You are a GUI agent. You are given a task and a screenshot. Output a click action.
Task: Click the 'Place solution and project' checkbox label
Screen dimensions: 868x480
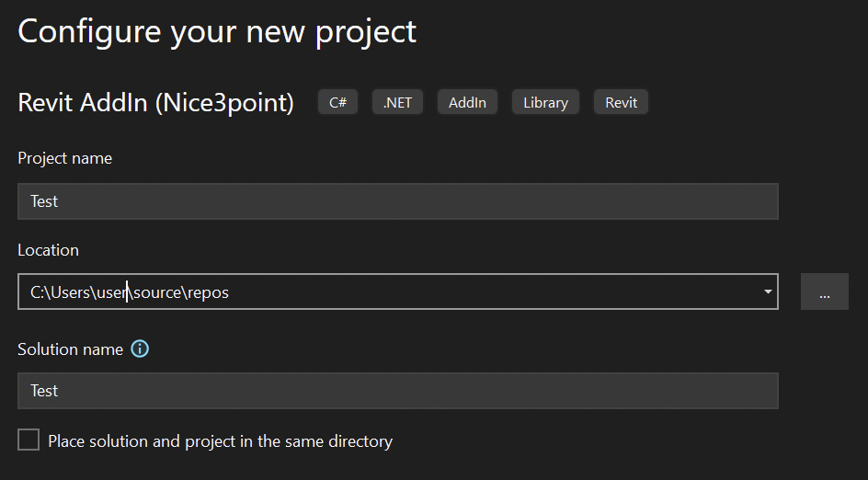pyautogui.click(x=220, y=441)
